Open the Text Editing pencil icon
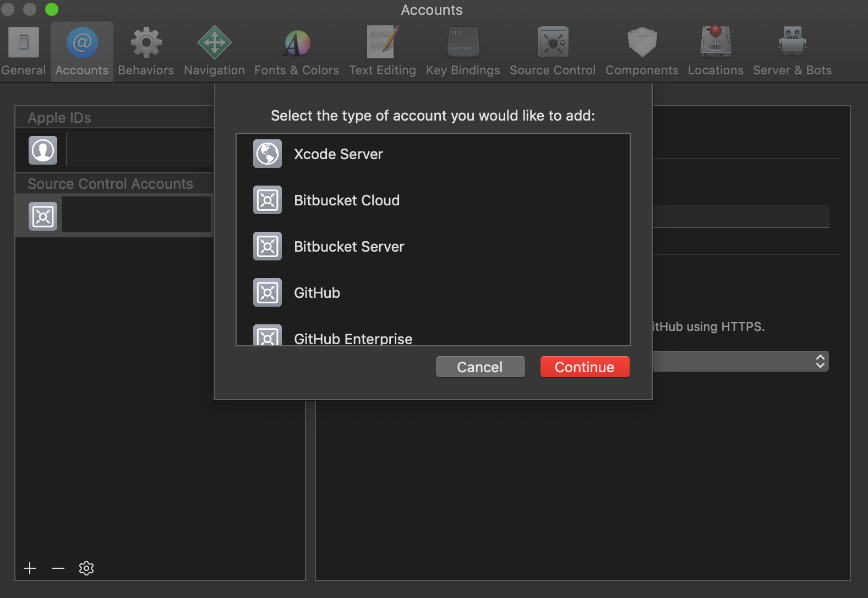868x598 pixels. point(383,42)
